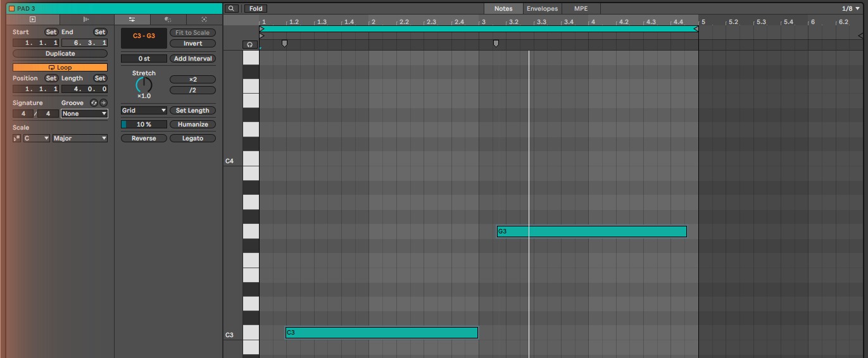
Task: Click the Hot-Swap Groove icon
Action: tap(94, 103)
